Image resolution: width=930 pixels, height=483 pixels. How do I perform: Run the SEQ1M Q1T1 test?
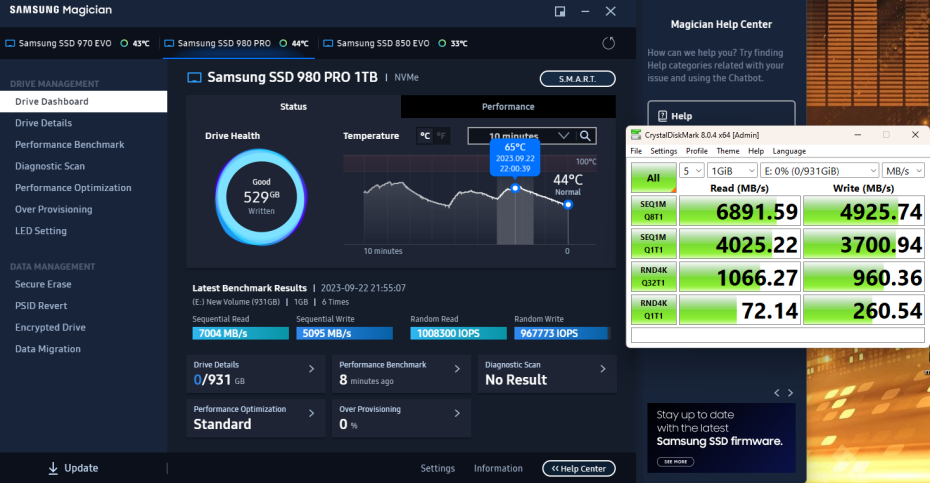653,244
